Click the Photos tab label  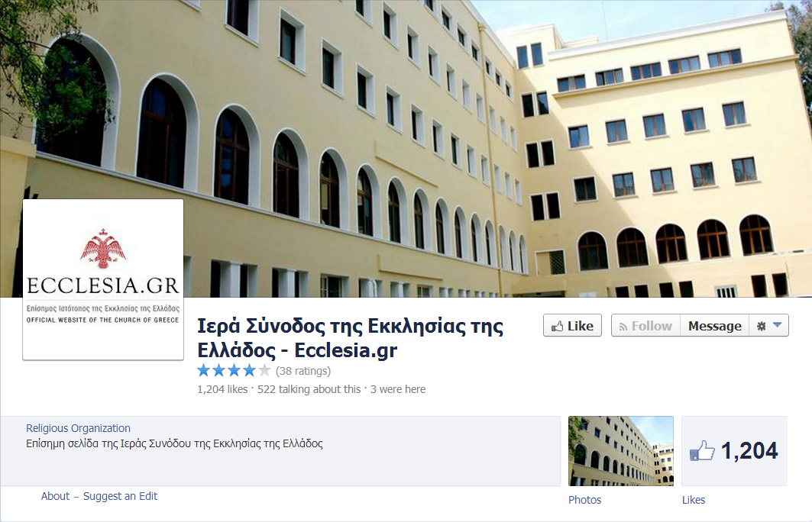(x=584, y=500)
